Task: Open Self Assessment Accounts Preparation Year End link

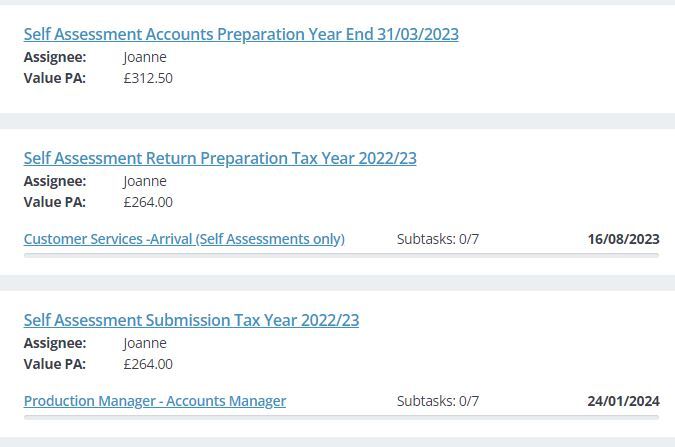Action: (241, 34)
